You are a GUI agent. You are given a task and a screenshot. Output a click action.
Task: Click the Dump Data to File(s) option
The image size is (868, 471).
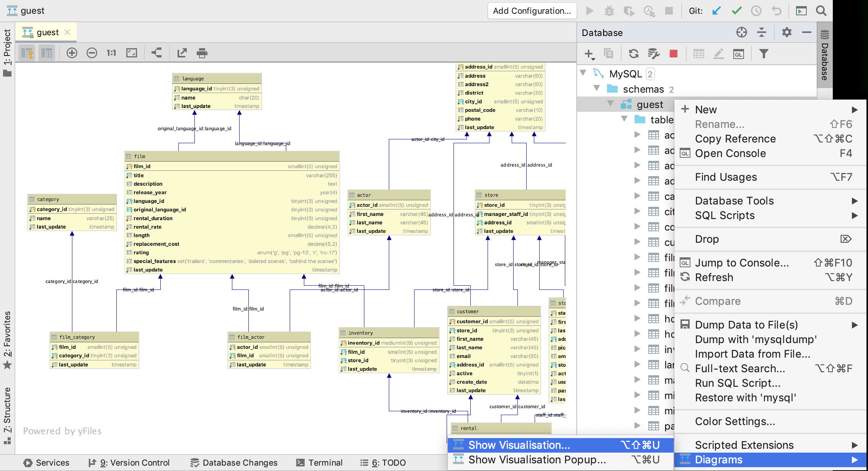tap(747, 324)
